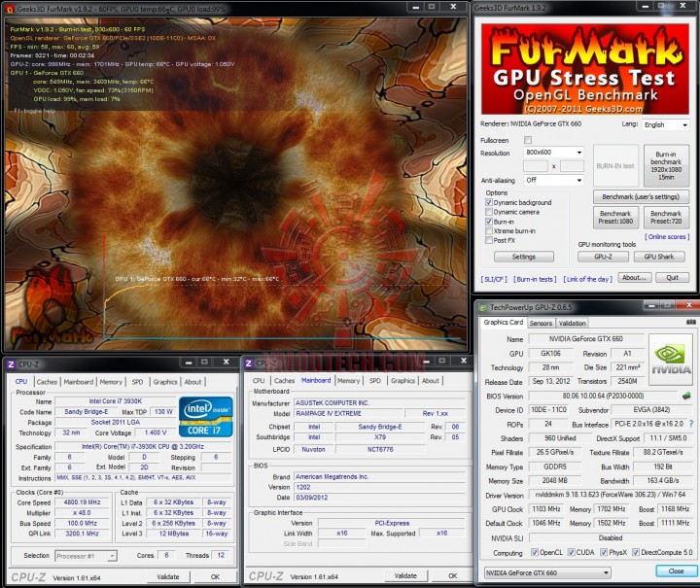Open Memory tab in left CPU-Z window

[x=111, y=382]
